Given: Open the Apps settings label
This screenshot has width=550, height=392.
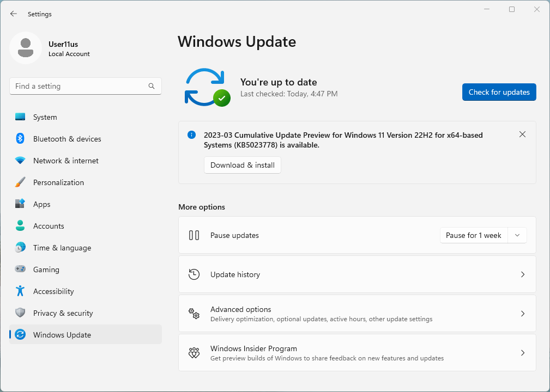Looking at the screenshot, I should (42, 204).
